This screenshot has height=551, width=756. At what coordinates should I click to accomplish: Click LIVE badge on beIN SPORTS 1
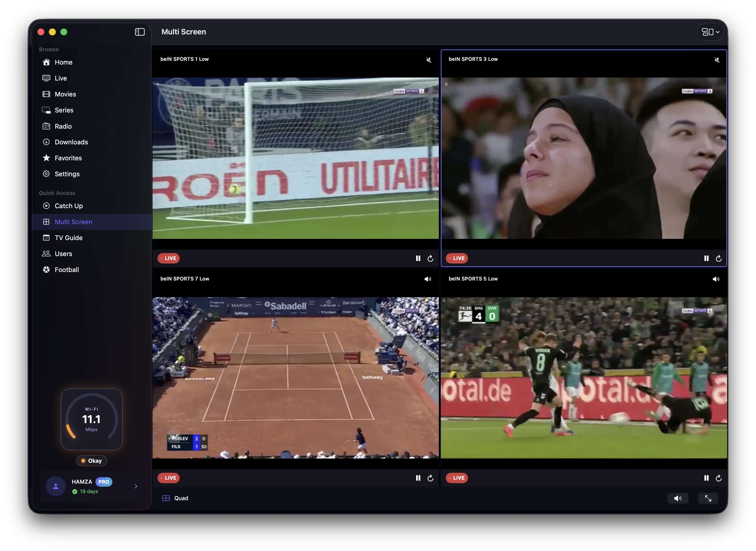coord(168,258)
